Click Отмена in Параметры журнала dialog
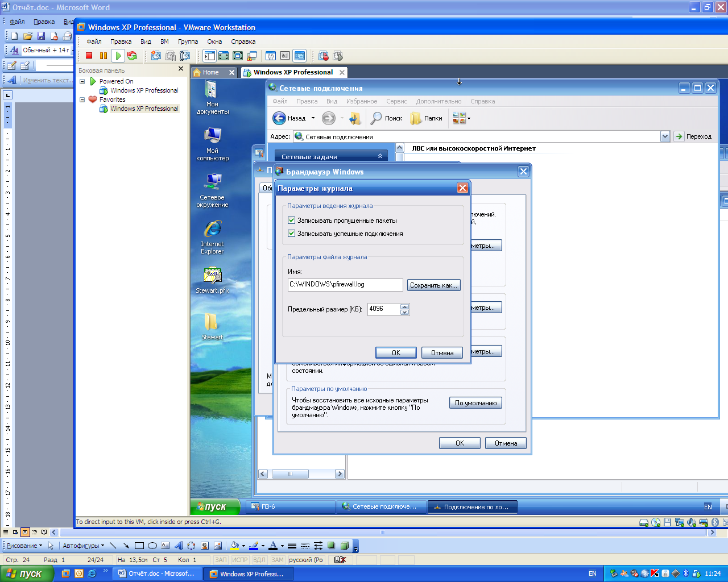The height and width of the screenshot is (582, 728). 442,353
